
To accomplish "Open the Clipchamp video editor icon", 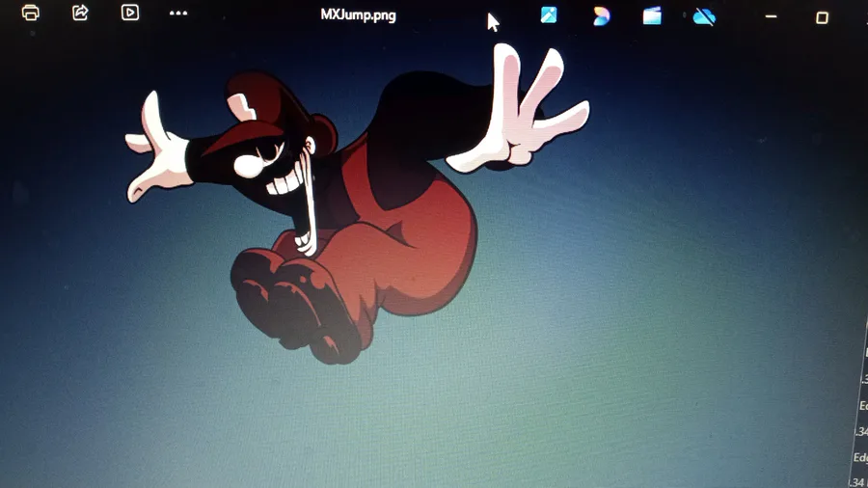I will 652,16.
